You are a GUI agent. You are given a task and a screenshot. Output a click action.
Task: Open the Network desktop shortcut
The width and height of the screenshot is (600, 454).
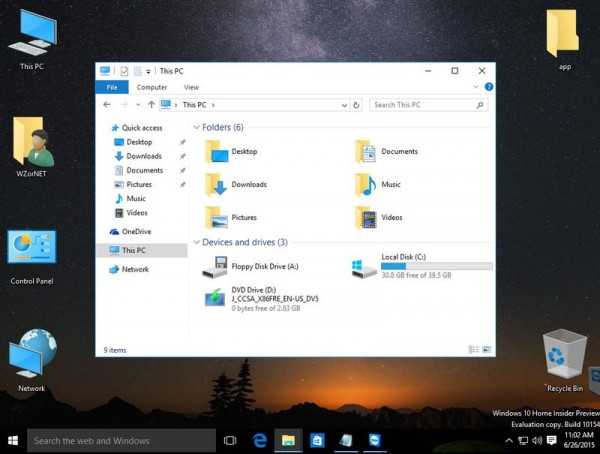(x=32, y=360)
